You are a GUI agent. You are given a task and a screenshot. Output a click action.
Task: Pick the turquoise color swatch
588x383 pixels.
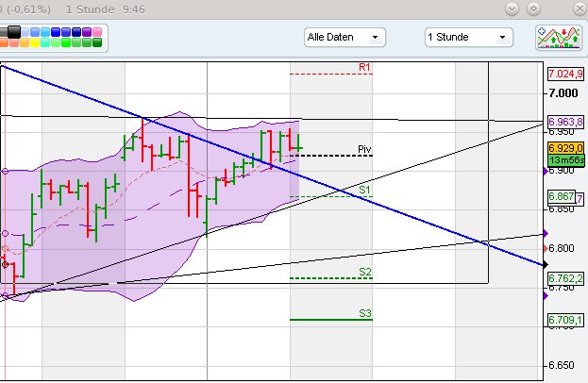(45, 42)
